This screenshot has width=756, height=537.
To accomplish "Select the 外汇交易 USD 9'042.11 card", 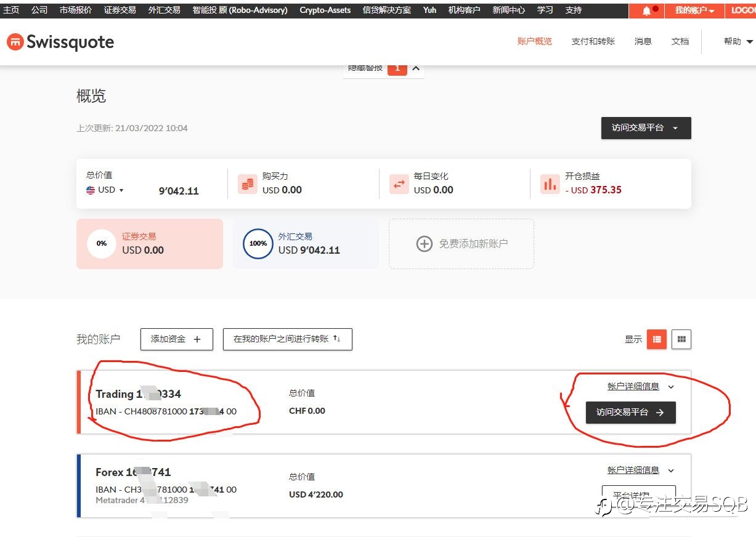I will [306, 244].
